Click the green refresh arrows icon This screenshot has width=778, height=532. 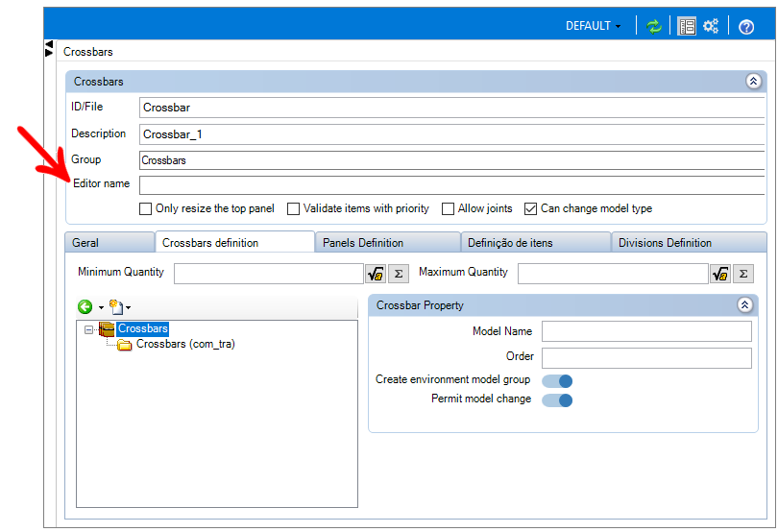(x=654, y=26)
